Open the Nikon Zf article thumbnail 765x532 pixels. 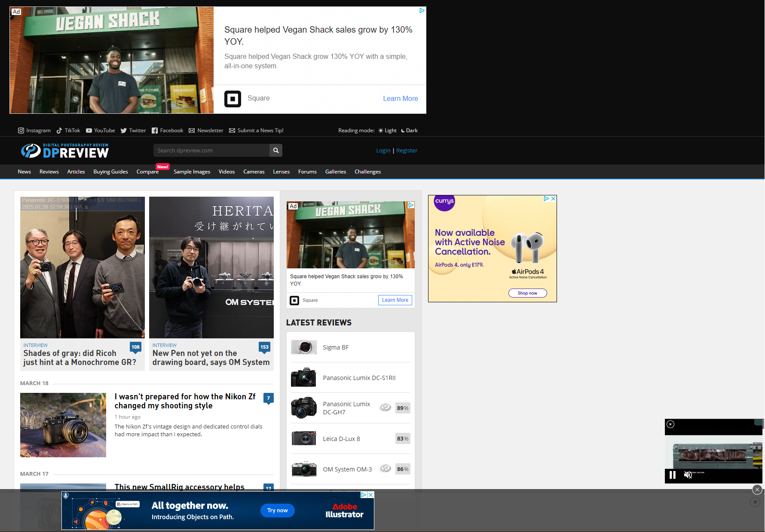pos(63,425)
